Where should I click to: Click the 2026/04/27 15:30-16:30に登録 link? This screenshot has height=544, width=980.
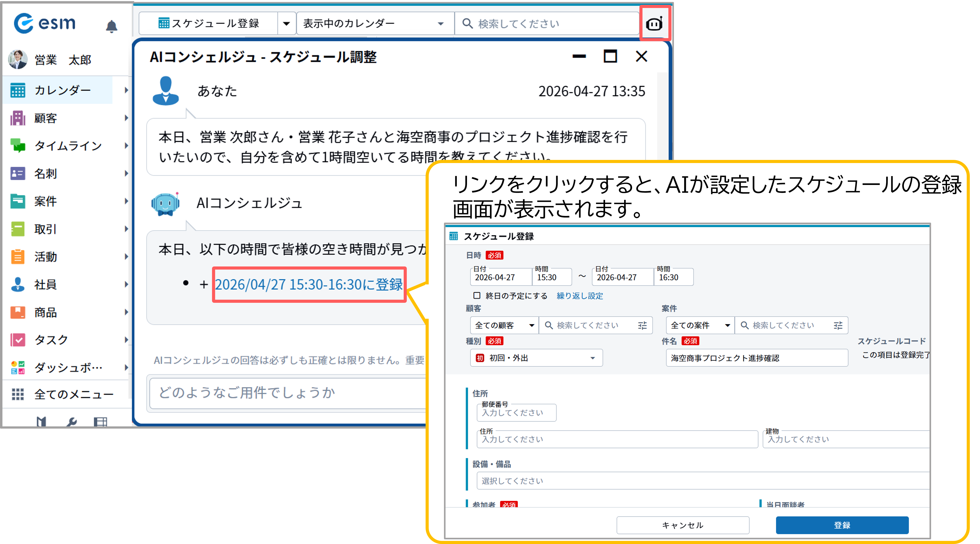pos(309,284)
